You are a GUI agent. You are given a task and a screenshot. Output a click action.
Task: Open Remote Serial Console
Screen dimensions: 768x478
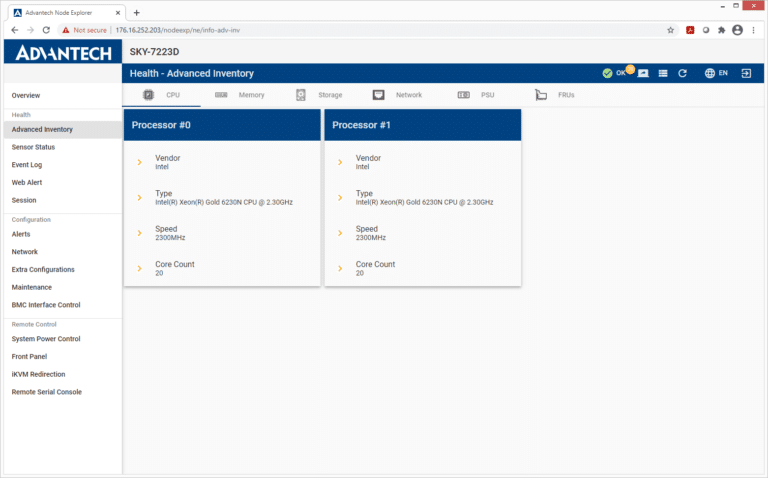(47, 392)
